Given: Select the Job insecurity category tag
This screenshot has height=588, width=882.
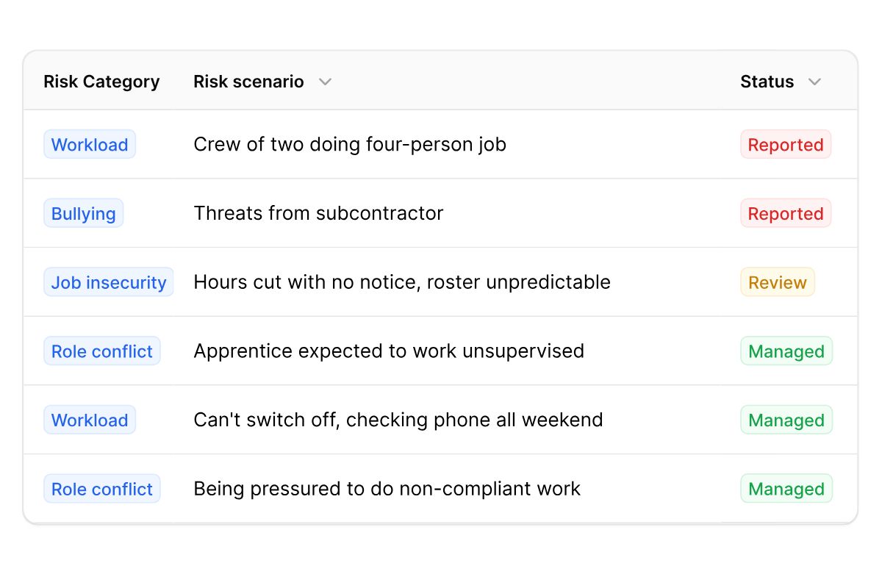Looking at the screenshot, I should pyautogui.click(x=109, y=282).
